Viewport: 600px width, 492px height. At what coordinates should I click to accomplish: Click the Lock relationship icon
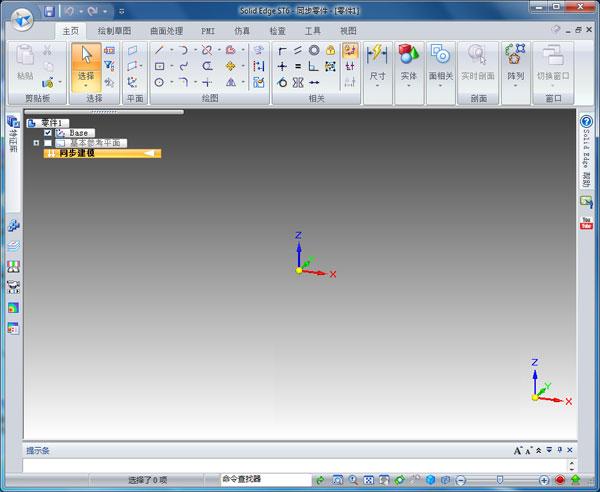331,50
